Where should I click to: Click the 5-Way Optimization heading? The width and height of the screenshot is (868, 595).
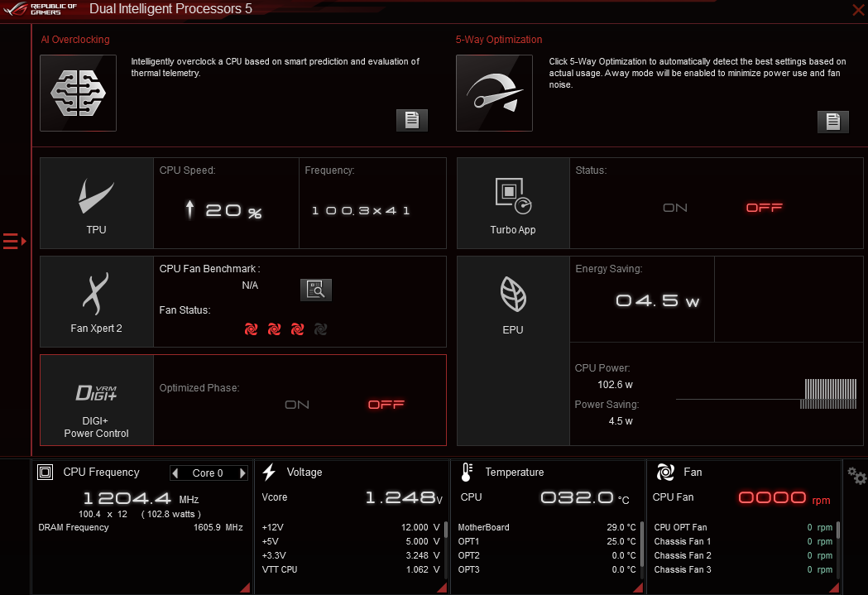point(499,39)
